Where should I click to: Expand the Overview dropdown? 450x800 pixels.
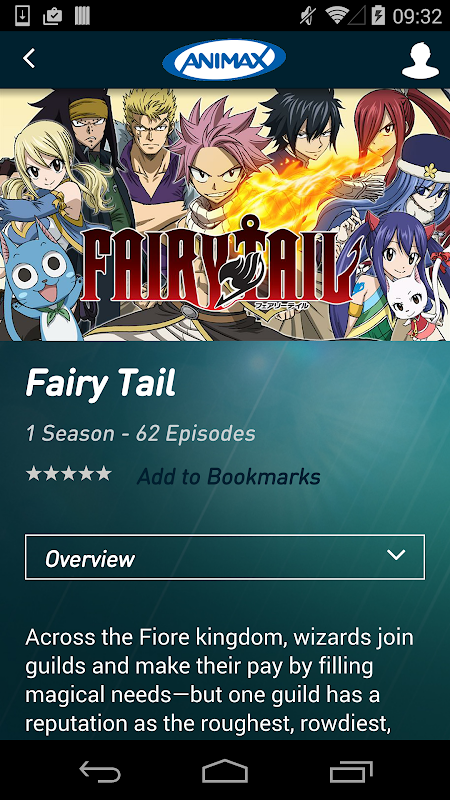click(224, 557)
